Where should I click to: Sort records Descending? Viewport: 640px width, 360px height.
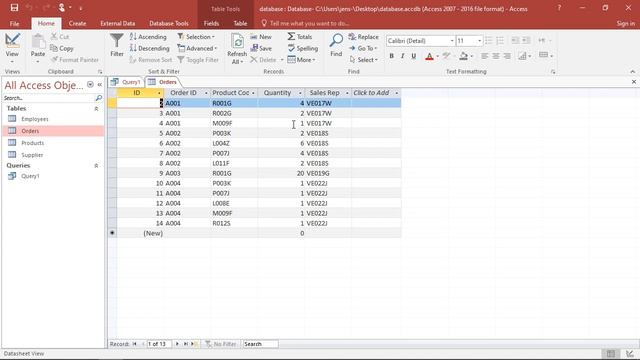[x=149, y=48]
